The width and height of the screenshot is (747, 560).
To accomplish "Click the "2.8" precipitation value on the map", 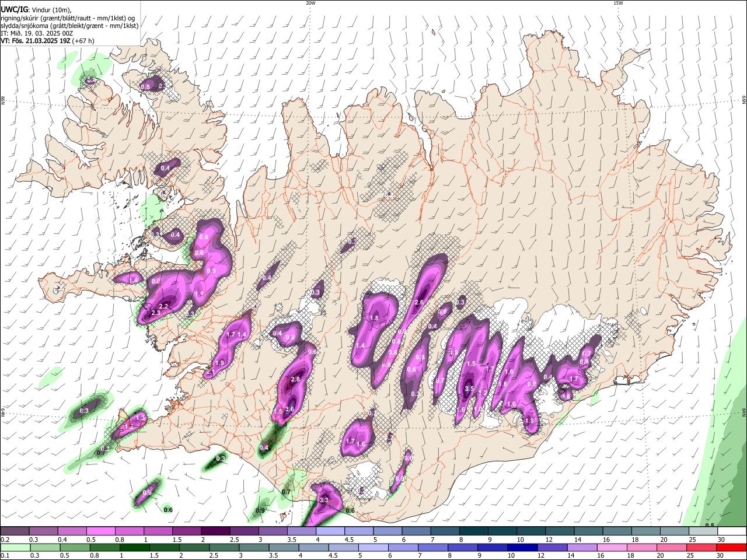I will pos(295,380).
